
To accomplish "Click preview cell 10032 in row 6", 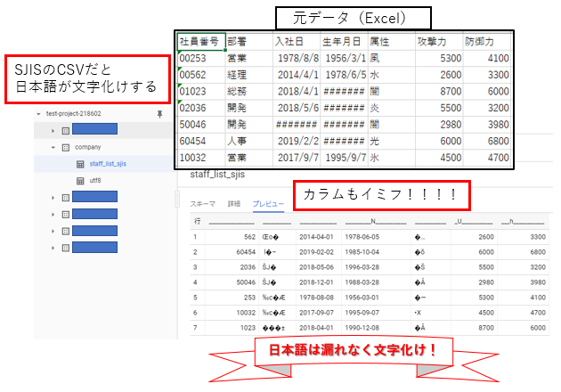I will (x=246, y=313).
